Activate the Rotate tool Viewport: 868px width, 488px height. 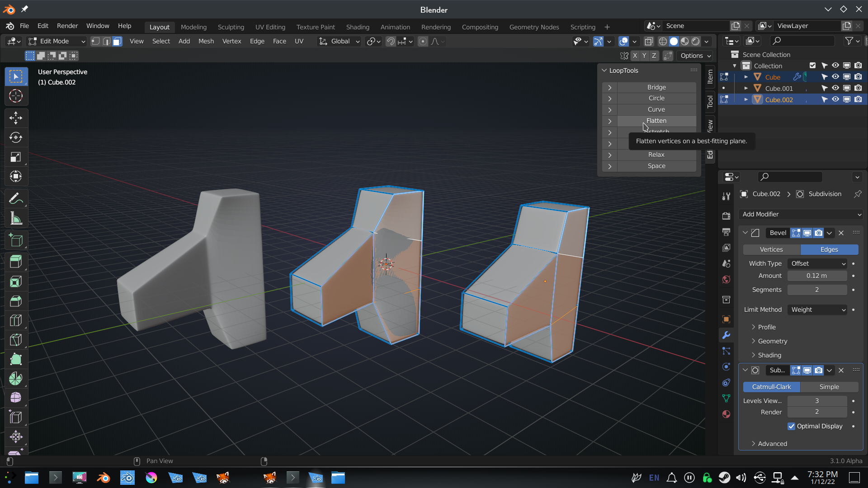[16, 137]
